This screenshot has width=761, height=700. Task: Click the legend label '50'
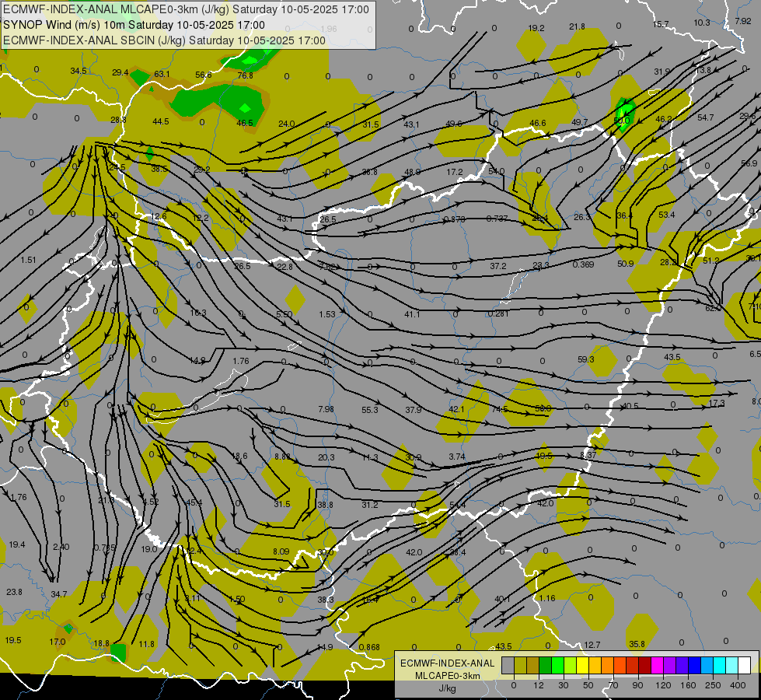click(x=588, y=685)
